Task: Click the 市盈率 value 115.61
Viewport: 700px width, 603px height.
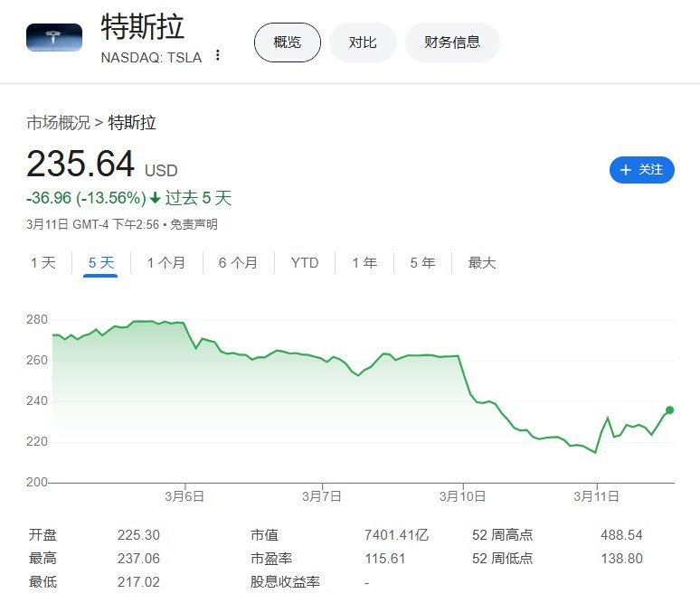Action: tap(385, 559)
